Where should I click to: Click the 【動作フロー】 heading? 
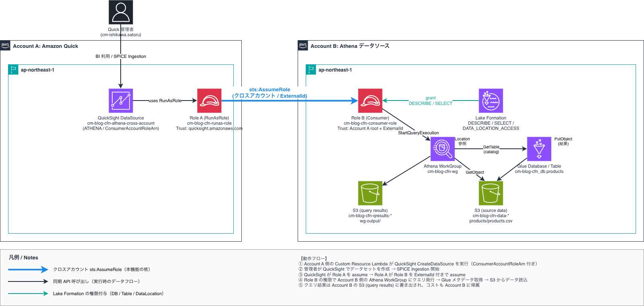point(314,259)
